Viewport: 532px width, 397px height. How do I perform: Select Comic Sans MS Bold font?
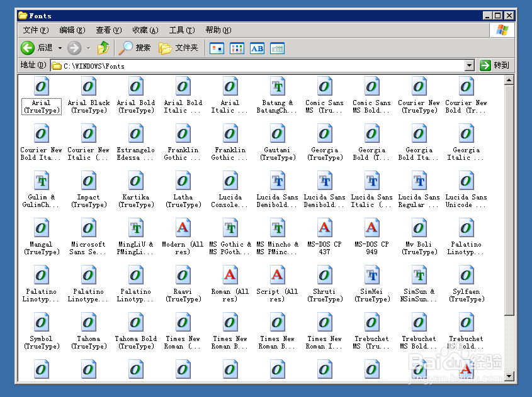click(371, 86)
